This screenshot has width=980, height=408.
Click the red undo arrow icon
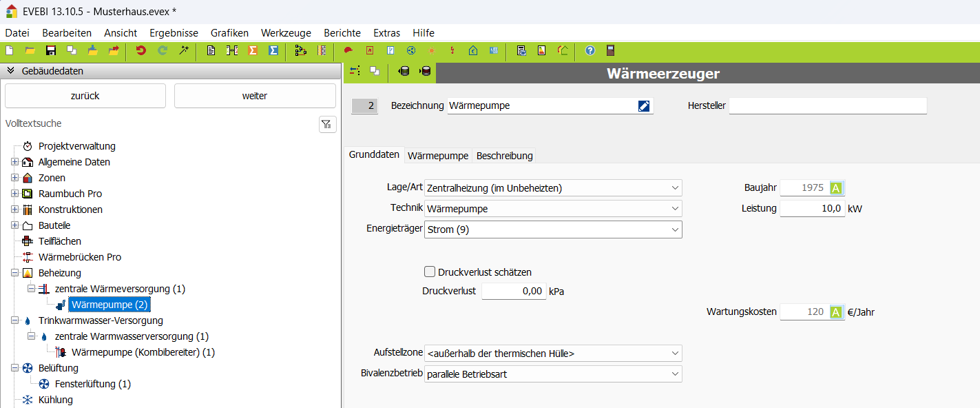[x=141, y=50]
